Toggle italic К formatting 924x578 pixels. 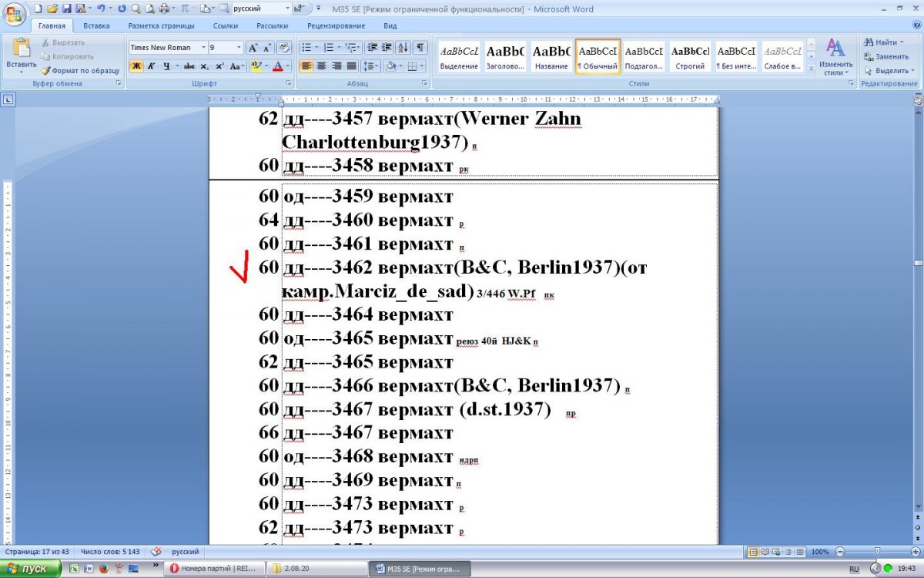pyautogui.click(x=152, y=66)
